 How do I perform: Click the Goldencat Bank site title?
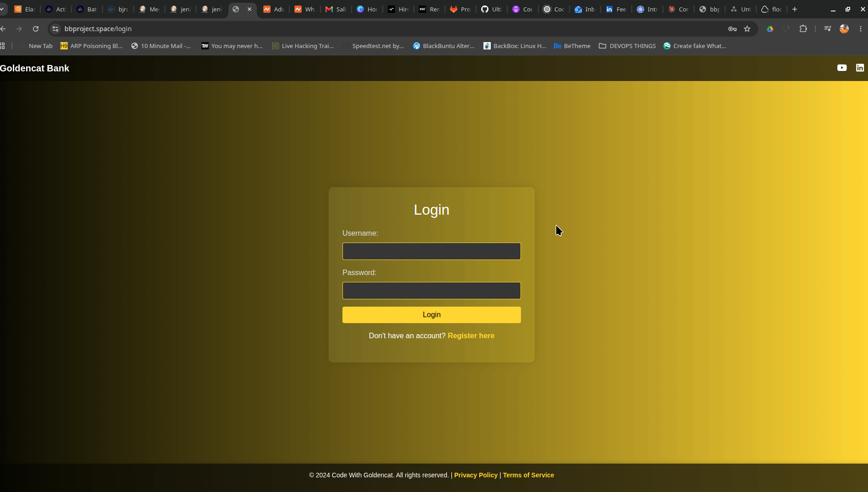pos(34,68)
